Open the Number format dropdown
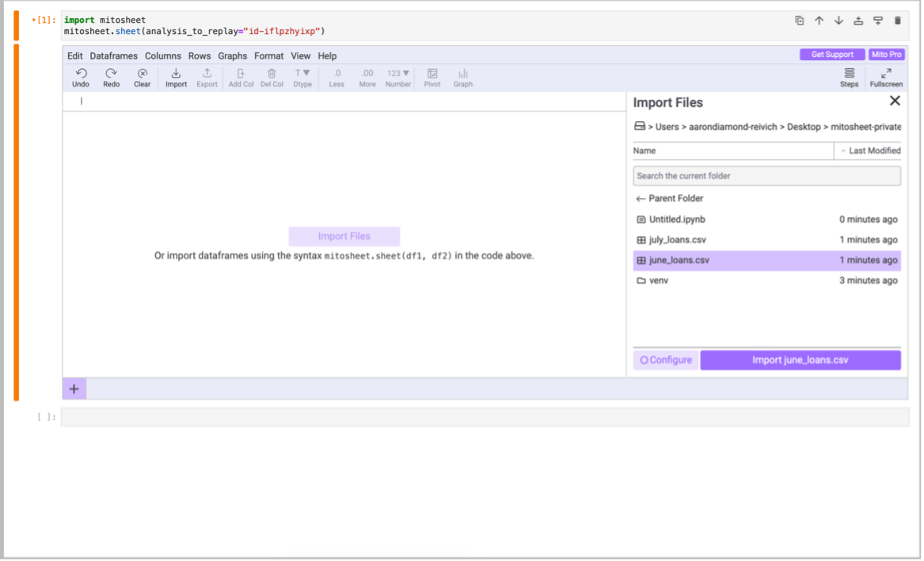924x561 pixels. click(x=398, y=74)
